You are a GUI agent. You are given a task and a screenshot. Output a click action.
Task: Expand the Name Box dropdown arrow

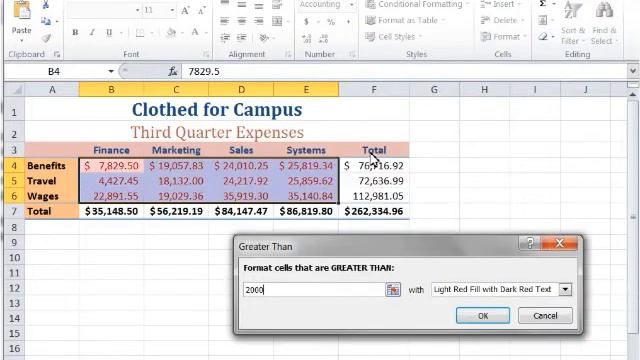click(x=111, y=71)
